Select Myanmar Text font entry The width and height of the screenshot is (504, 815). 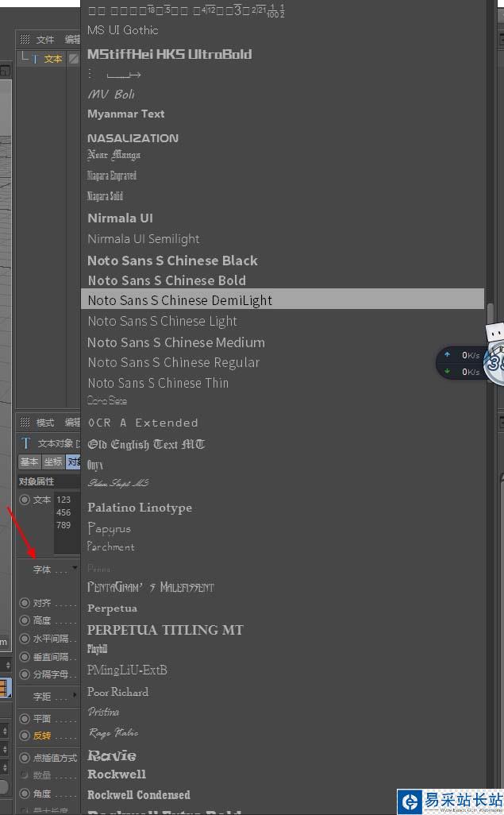[125, 114]
